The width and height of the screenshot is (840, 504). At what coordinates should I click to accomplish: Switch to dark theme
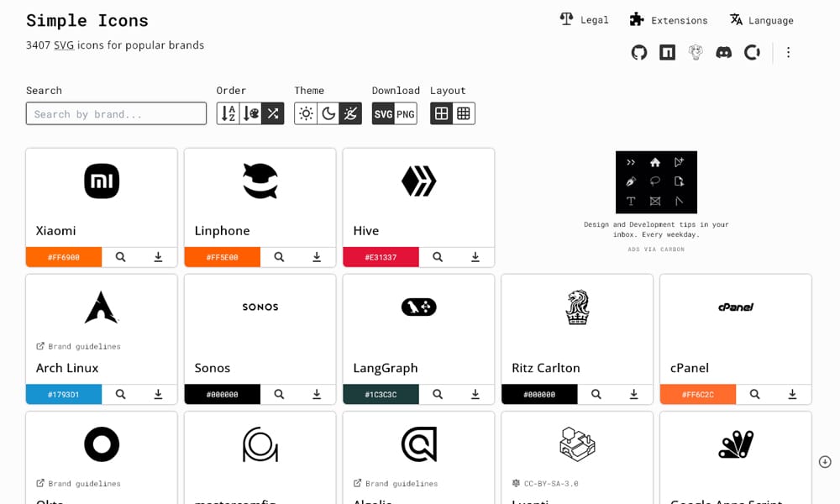click(x=328, y=113)
